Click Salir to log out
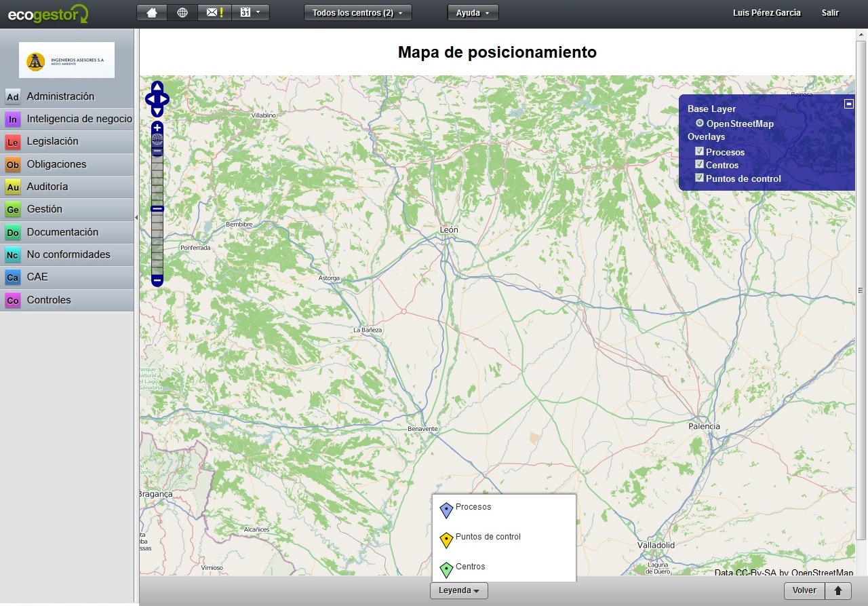The width and height of the screenshot is (868, 606). (830, 12)
